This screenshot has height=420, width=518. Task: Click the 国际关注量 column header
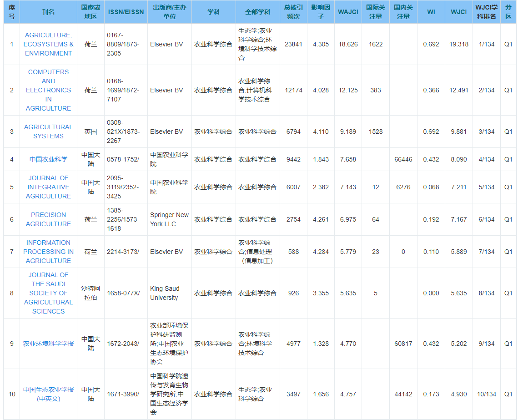coord(376,12)
